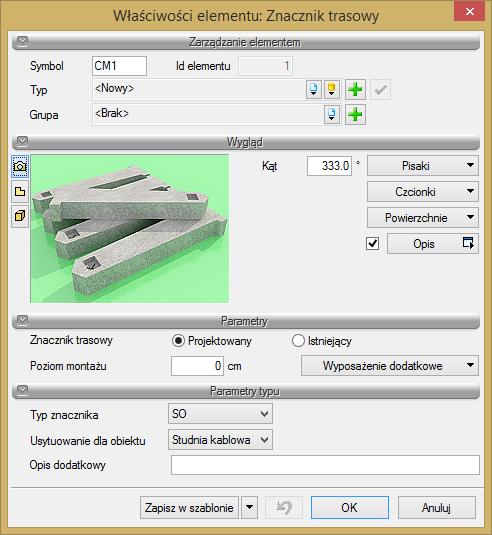
Task: Click Zapisz w szablonie button
Action: point(189,507)
